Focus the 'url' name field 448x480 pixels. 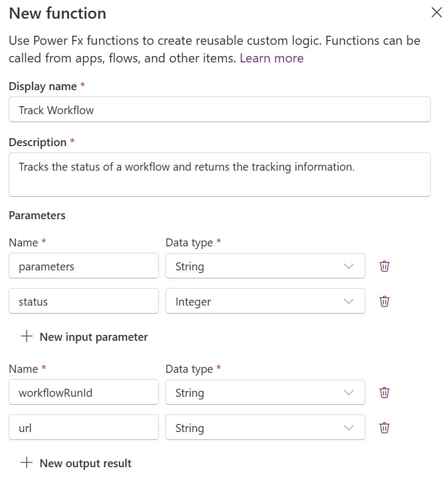click(x=84, y=428)
